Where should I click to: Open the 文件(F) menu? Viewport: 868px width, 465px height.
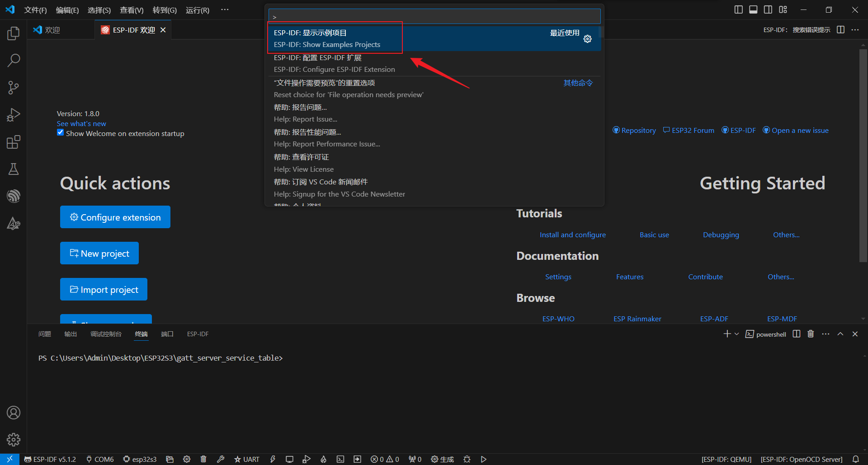click(35, 10)
